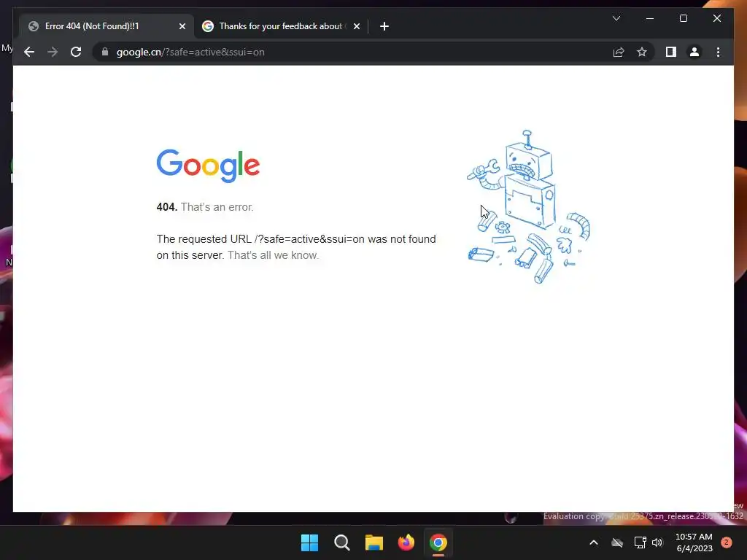Go back to the previous page

29,52
